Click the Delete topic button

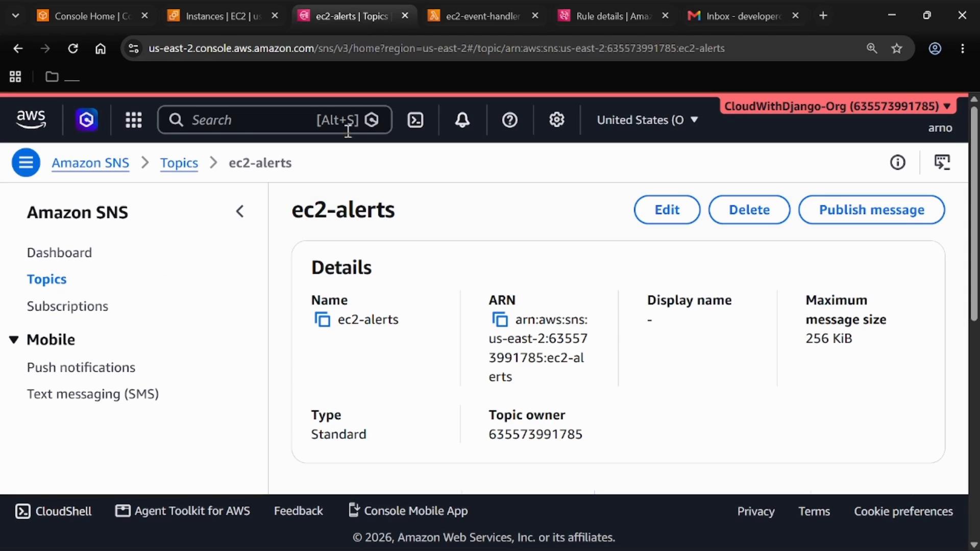click(x=749, y=210)
